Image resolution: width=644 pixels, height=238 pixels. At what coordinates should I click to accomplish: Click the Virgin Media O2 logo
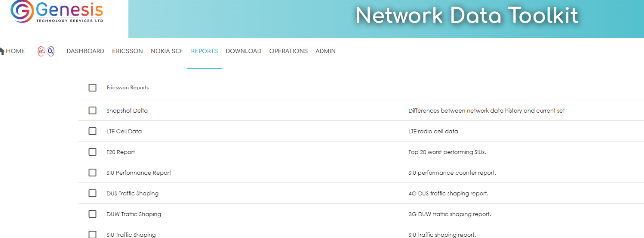[46, 51]
